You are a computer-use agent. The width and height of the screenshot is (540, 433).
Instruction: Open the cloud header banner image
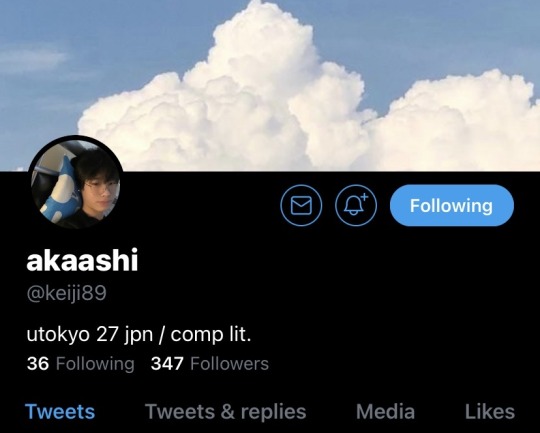click(270, 85)
